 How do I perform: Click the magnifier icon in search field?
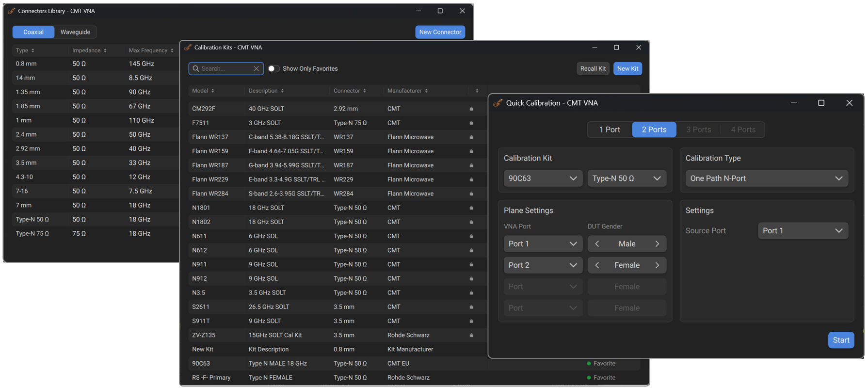click(x=196, y=69)
